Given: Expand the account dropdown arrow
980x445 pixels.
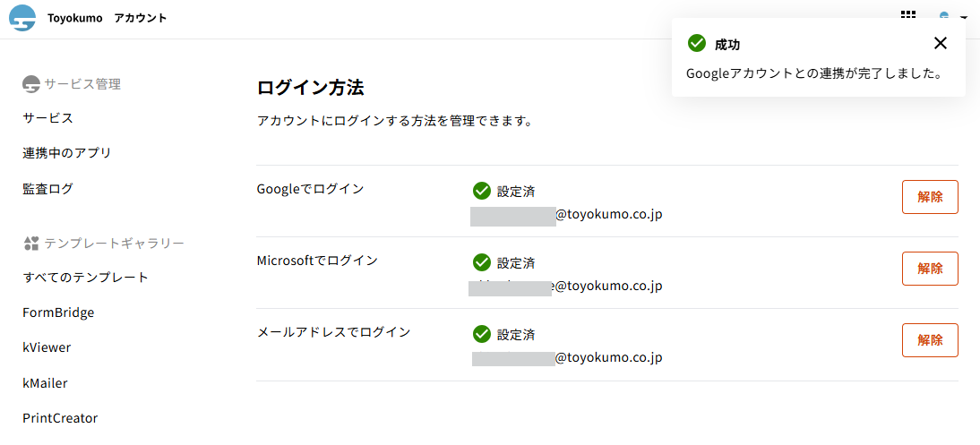Looking at the screenshot, I should tap(963, 17).
